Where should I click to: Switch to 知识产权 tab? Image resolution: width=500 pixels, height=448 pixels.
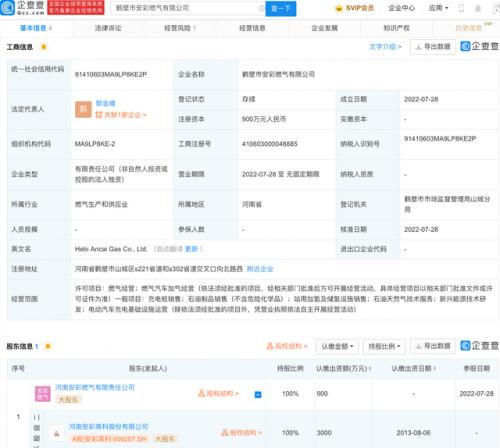pos(396,28)
